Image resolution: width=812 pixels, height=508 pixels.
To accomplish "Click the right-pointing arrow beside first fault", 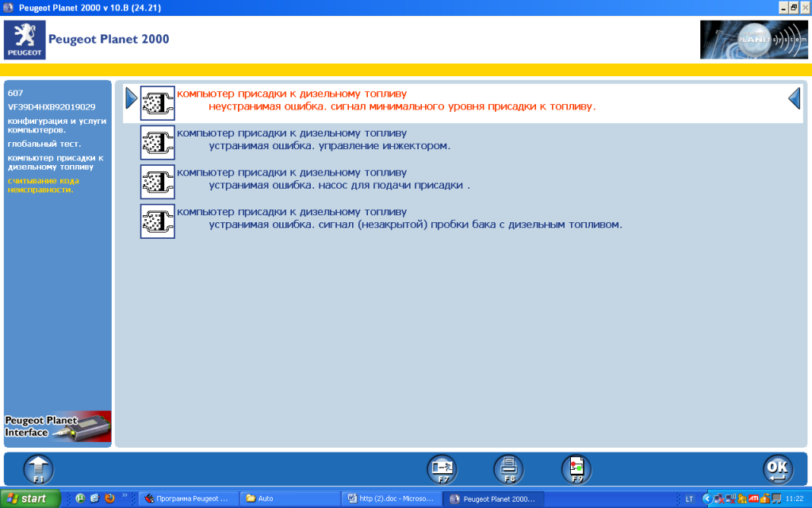I will pos(132,98).
